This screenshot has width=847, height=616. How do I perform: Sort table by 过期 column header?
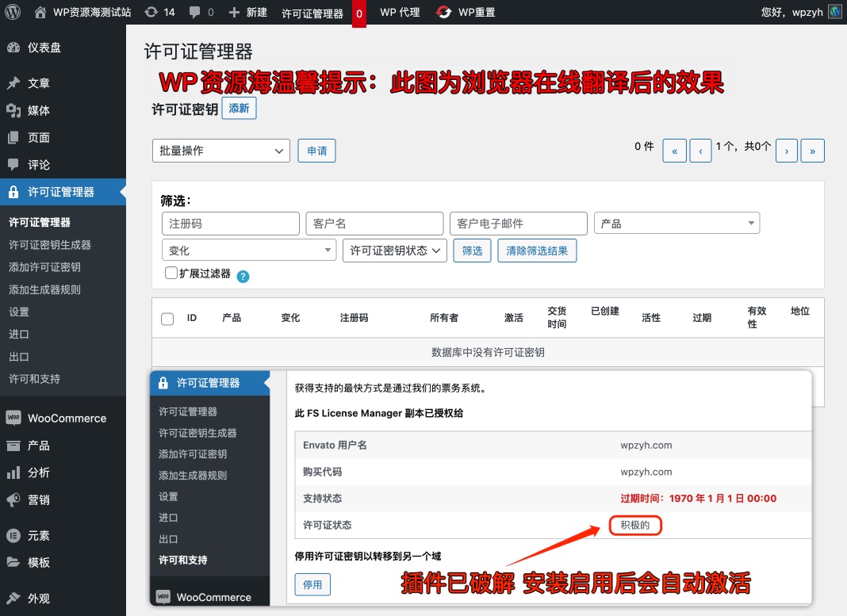click(x=702, y=318)
